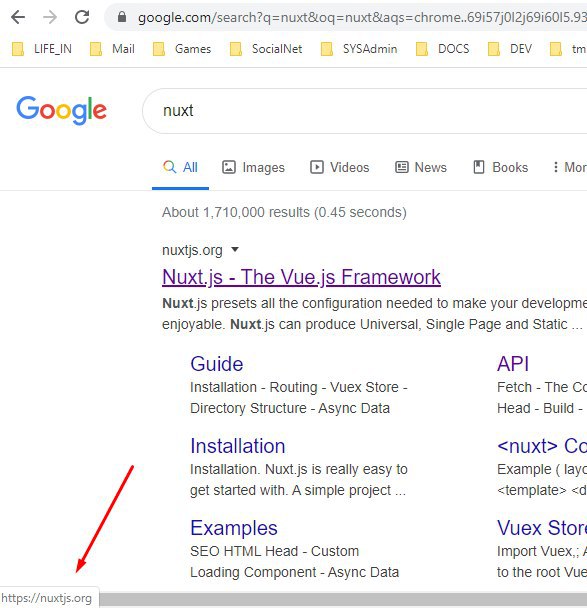Screen dimensions: 587x608
Task: Expand the arrow next to nuxtjs.org
Action: pyautogui.click(x=235, y=249)
